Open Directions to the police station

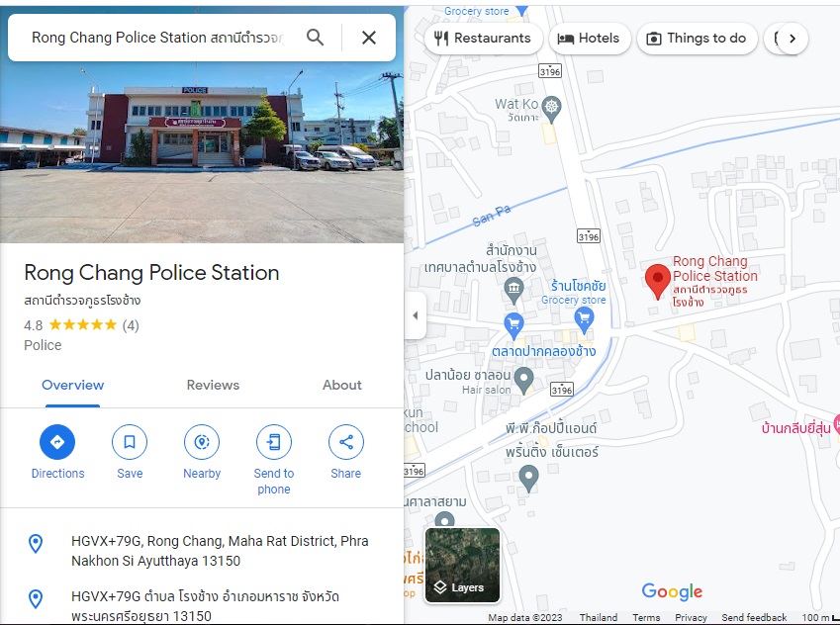[57, 442]
